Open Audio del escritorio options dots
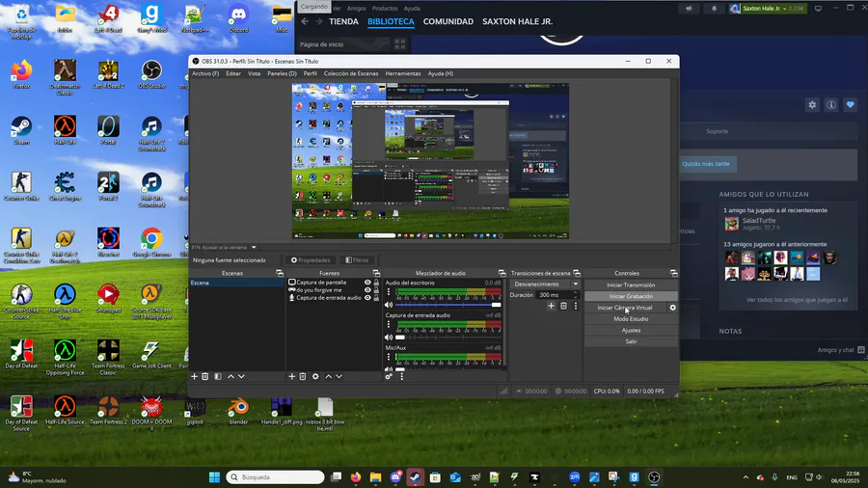This screenshot has height=488, width=868. 389,291
